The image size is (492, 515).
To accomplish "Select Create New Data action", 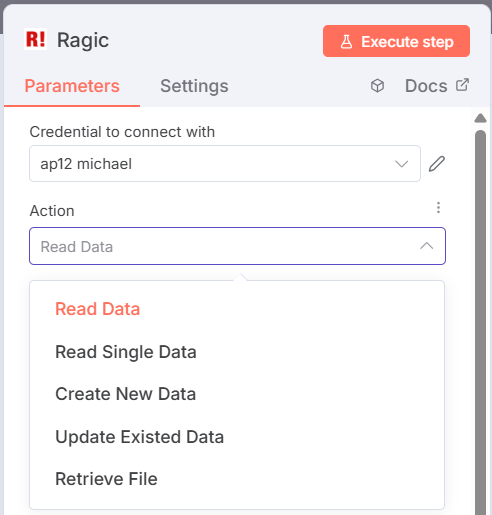I will (125, 394).
